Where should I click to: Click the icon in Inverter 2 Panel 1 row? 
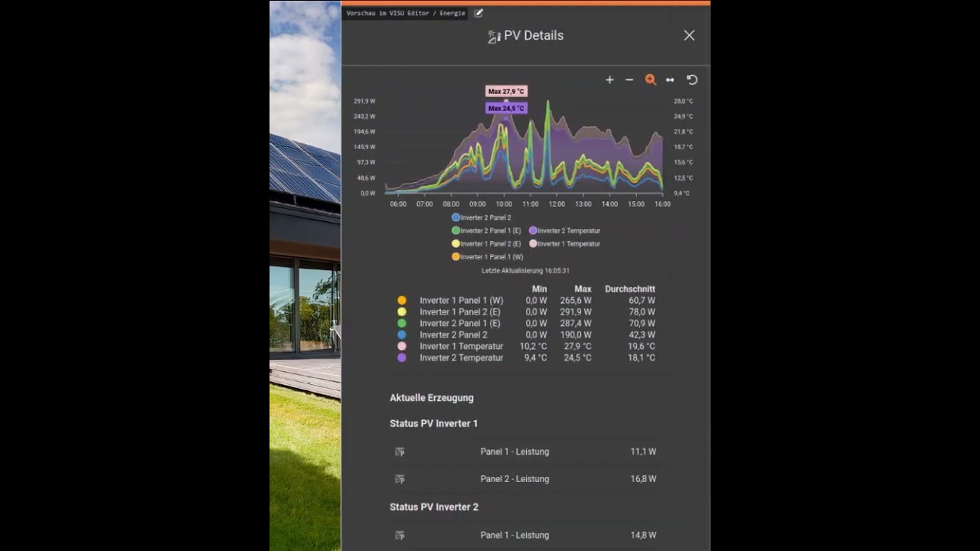(400, 535)
